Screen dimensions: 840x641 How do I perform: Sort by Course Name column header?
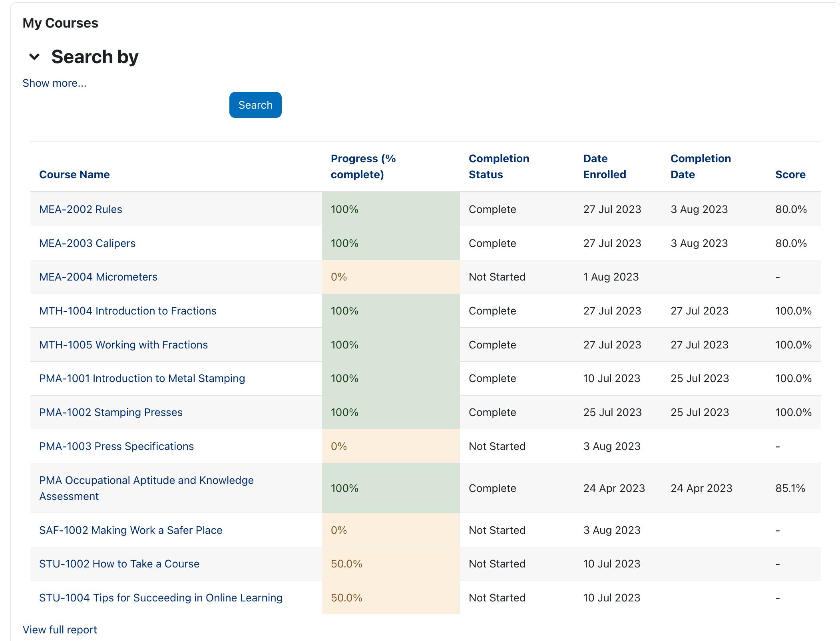pos(74,175)
